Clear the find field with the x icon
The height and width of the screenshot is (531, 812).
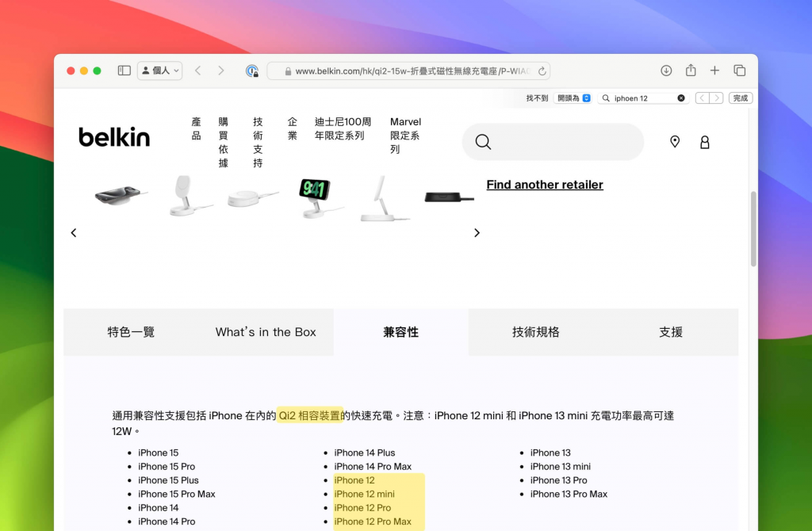[681, 97]
